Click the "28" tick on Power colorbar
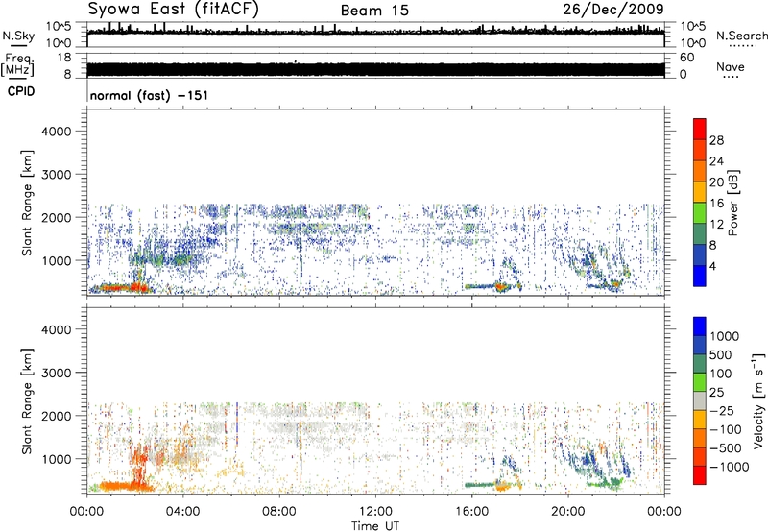Screen dimensions: 768x532 click(716, 140)
